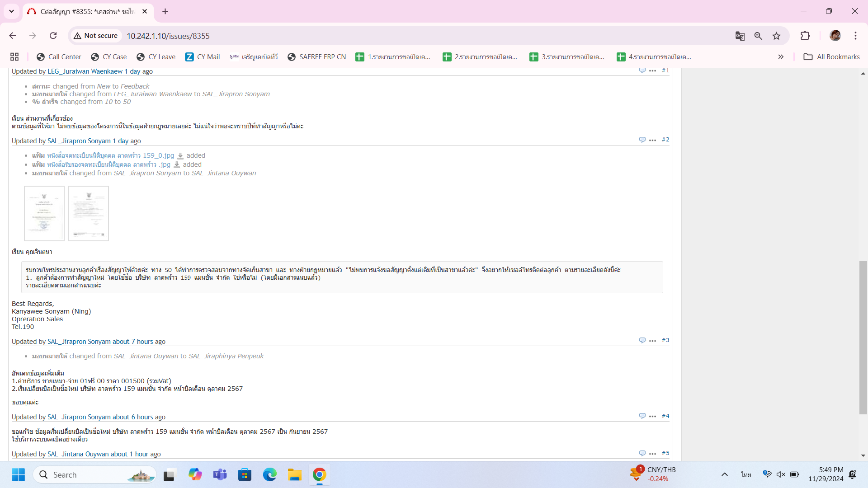868x488 pixels.
Task: Open the first attached document thumbnail
Action: pos(44,213)
